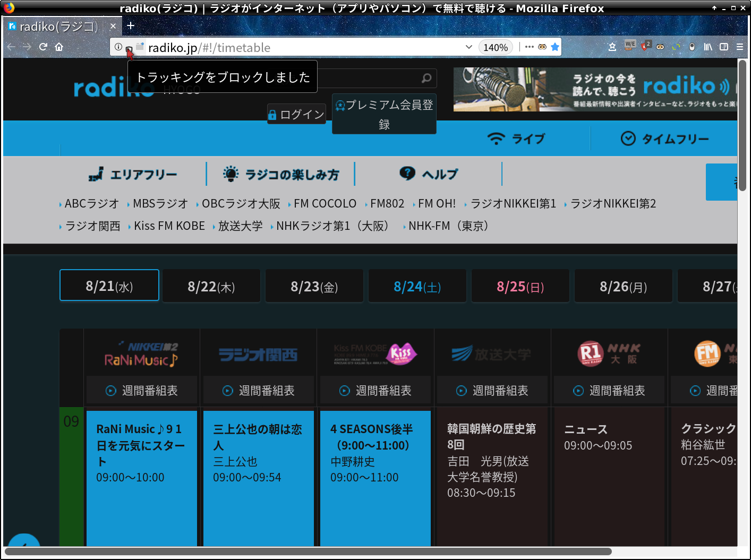Click the MBSラジオ station link

click(160, 204)
